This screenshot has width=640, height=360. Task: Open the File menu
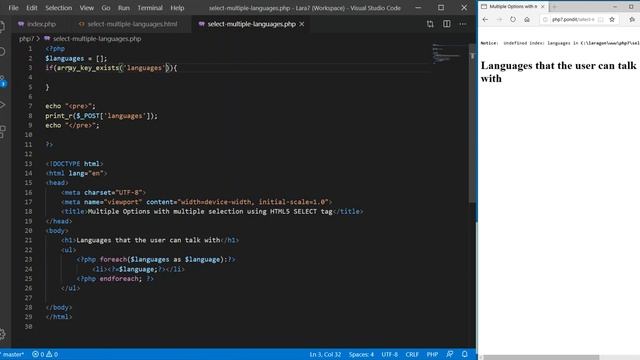[13, 8]
